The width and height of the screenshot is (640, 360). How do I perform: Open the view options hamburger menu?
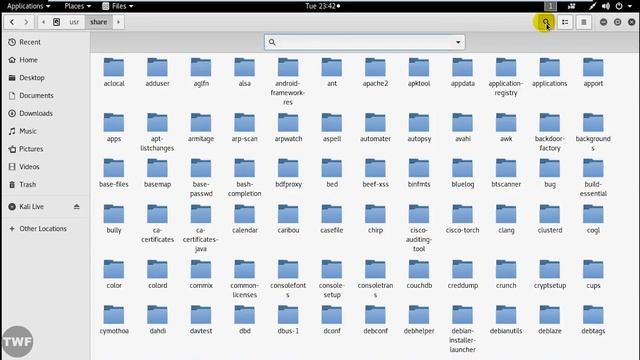[x=584, y=22]
